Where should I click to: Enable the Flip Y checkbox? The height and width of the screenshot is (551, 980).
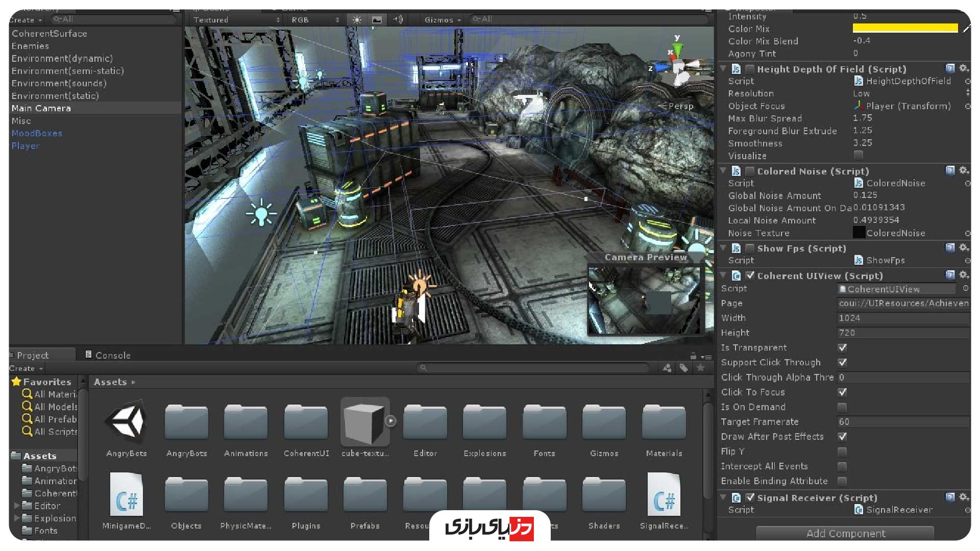click(x=842, y=452)
